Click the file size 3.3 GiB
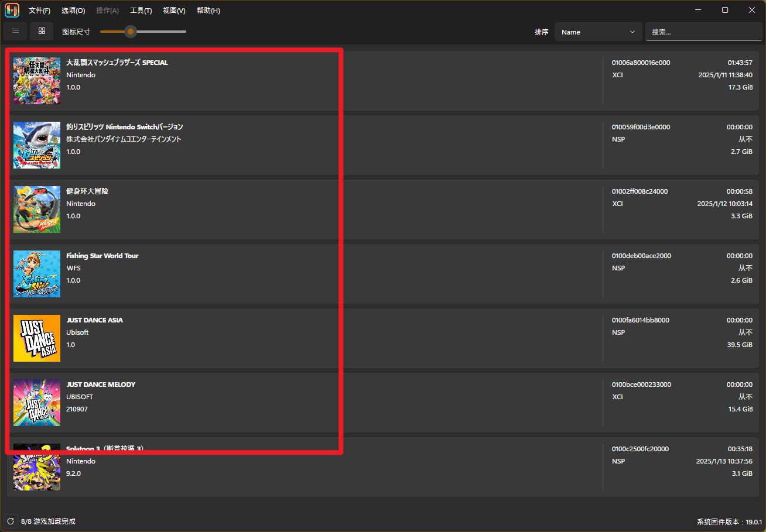The width and height of the screenshot is (766, 532). pos(742,216)
